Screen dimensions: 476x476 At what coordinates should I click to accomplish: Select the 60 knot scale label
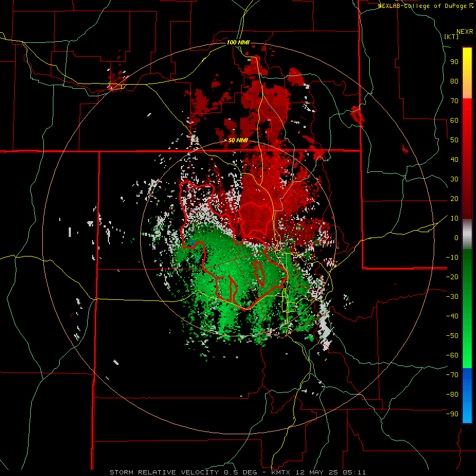[454, 120]
